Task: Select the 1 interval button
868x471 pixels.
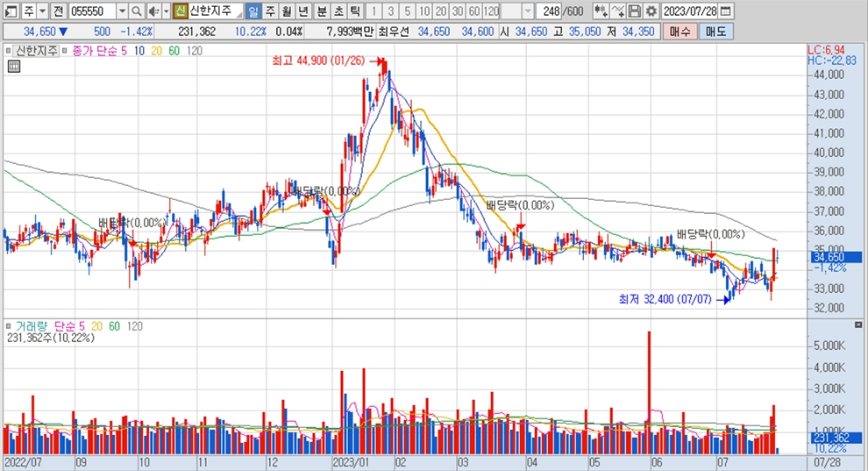Action: pyautogui.click(x=374, y=11)
